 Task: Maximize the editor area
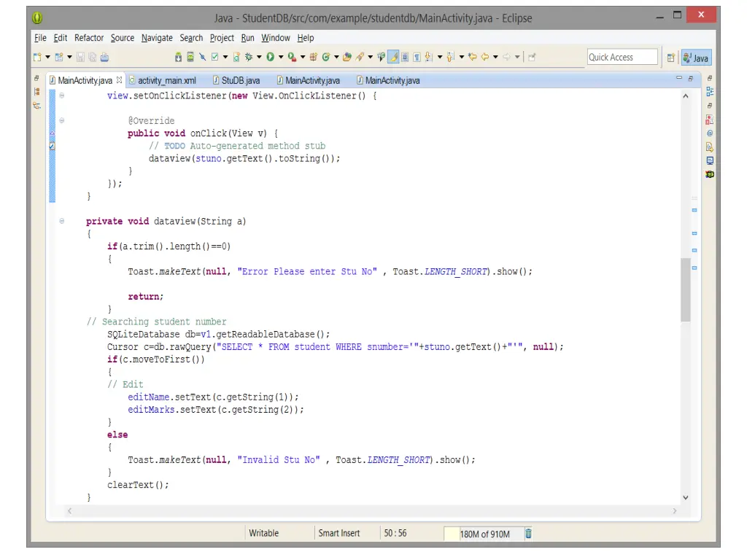(690, 78)
